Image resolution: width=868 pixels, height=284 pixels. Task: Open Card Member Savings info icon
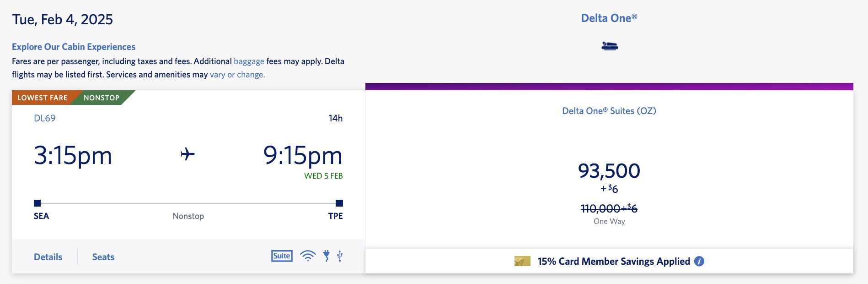tap(699, 261)
